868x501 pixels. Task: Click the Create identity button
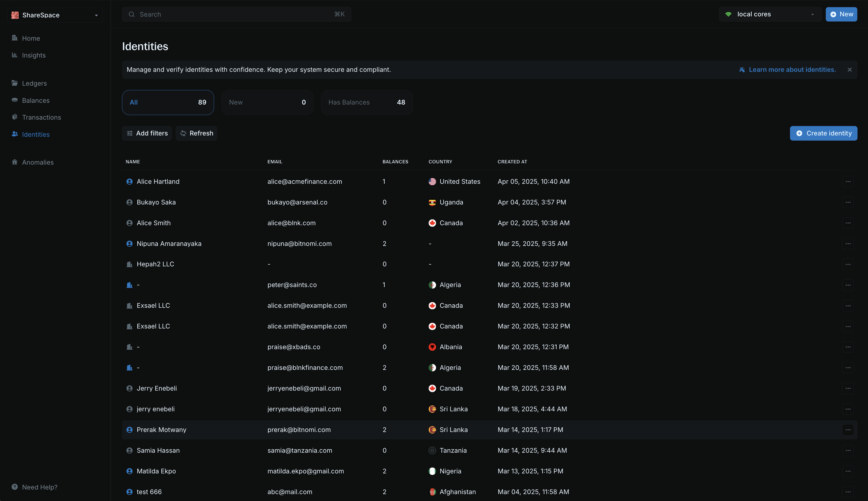point(823,133)
